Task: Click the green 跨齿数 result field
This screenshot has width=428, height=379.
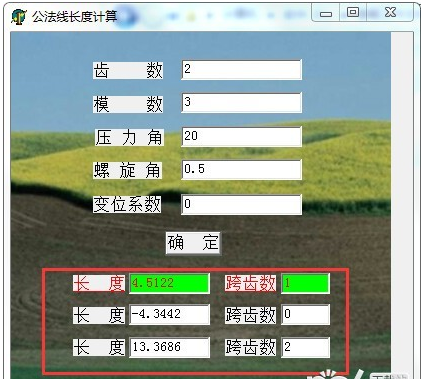Action: click(306, 283)
